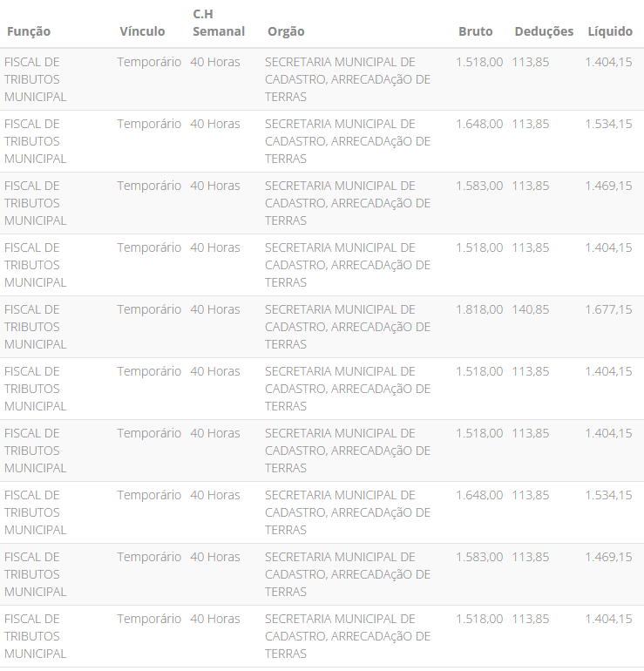Sort the table by Bruto header
Image resolution: width=644 pixels, height=671 pixels.
point(475,31)
